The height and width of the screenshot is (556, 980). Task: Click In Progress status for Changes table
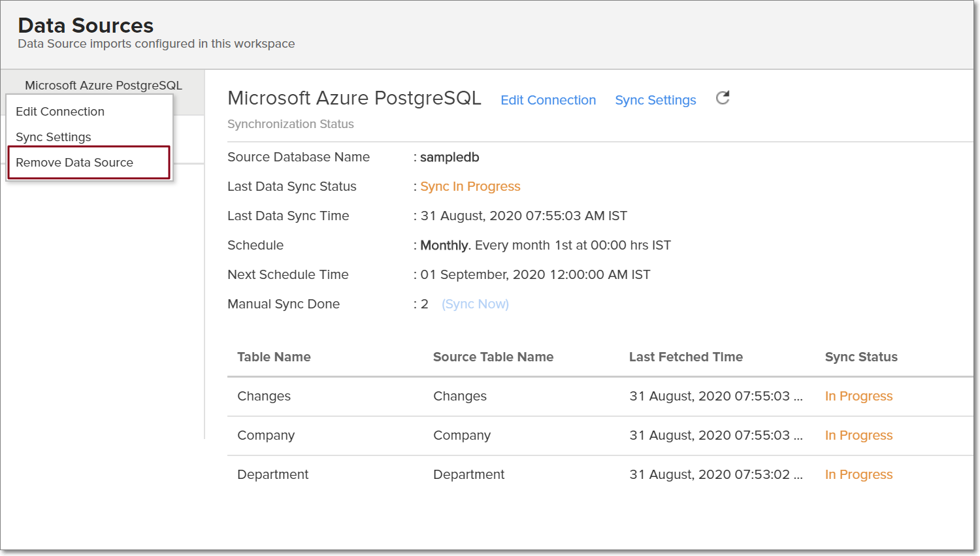858,396
